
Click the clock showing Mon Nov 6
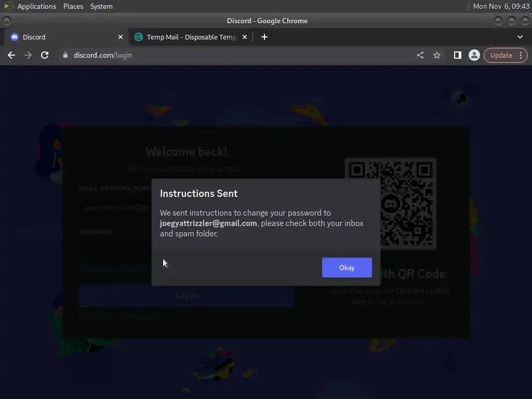pyautogui.click(x=501, y=6)
